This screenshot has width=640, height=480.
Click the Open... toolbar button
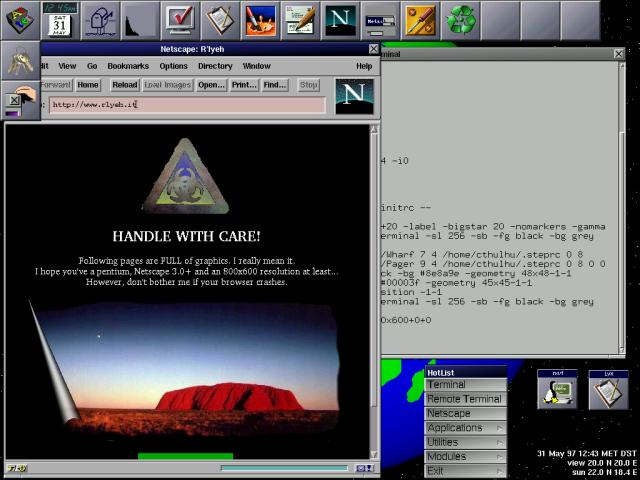click(211, 85)
